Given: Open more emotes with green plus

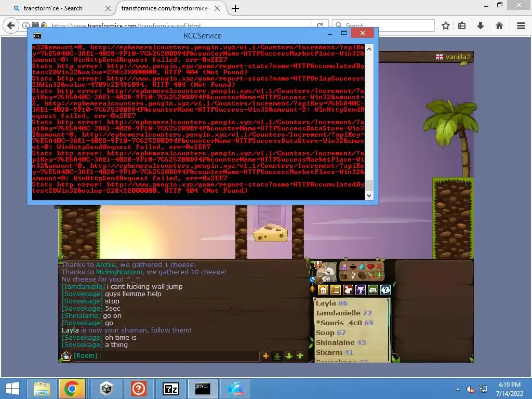Looking at the screenshot, I should click(380, 275).
